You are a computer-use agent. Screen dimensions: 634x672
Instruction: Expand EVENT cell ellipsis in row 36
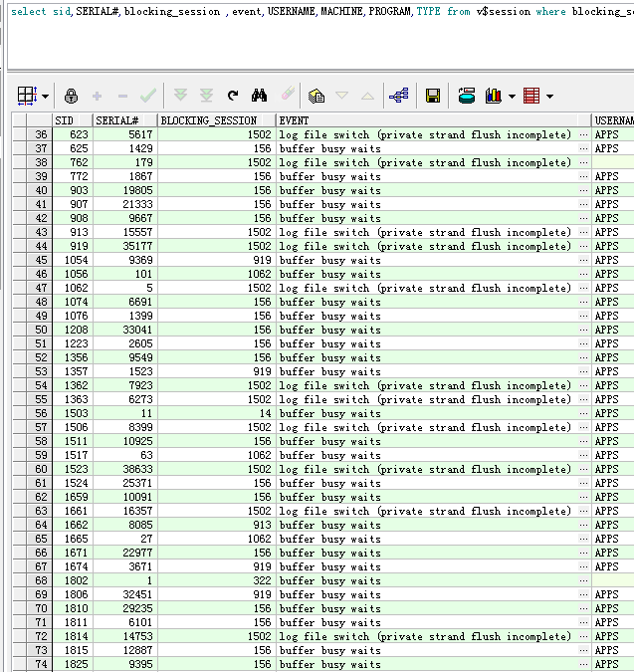[583, 134]
